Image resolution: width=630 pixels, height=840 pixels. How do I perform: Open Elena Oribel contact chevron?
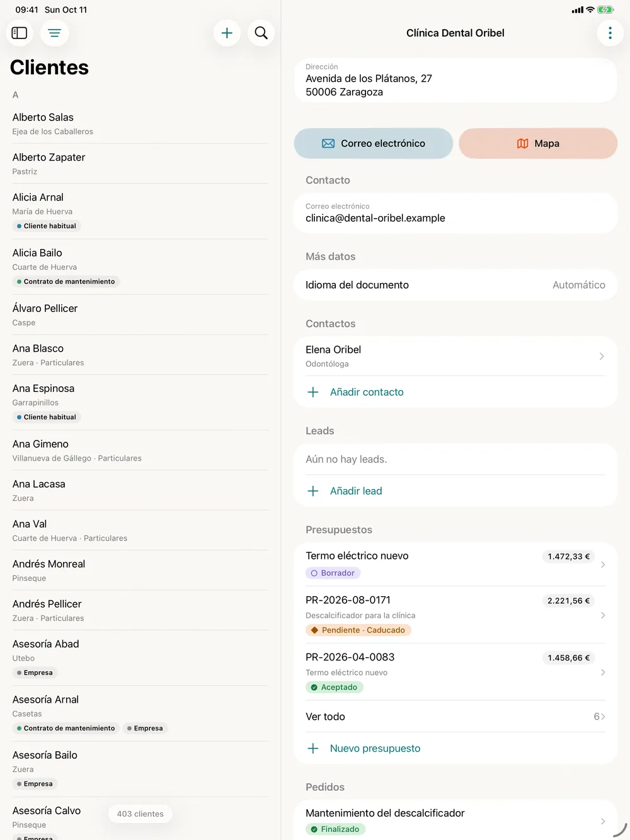(602, 356)
